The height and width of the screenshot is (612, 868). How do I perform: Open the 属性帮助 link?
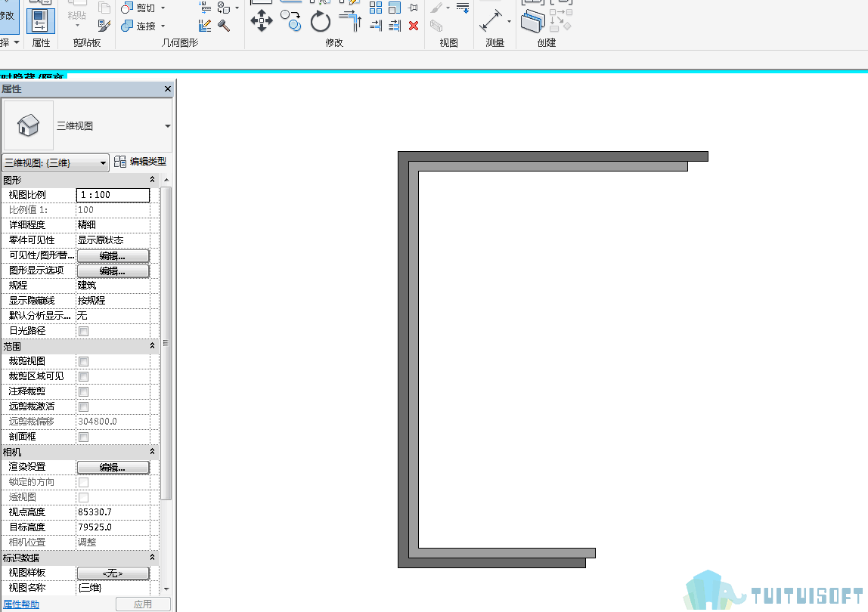click(22, 604)
